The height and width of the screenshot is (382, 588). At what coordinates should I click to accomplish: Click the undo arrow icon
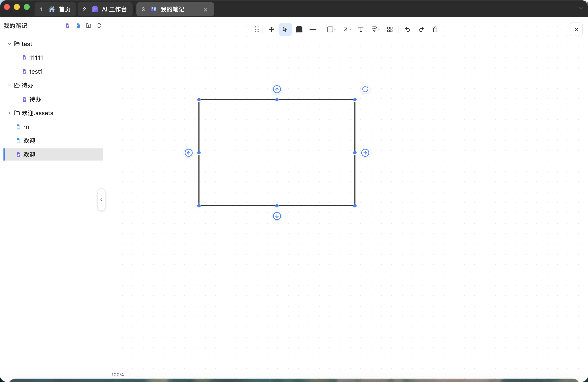407,29
